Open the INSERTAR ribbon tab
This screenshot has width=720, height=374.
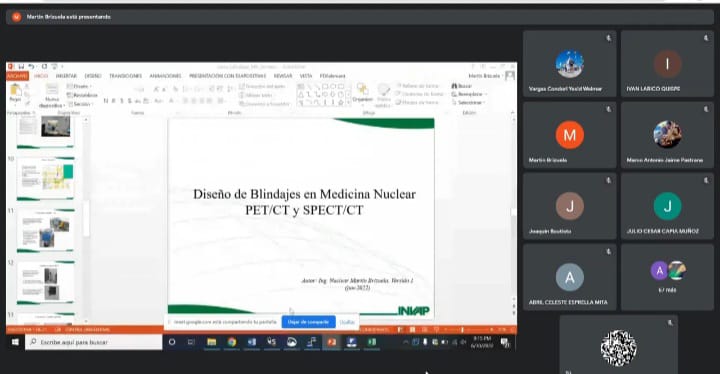pyautogui.click(x=67, y=76)
